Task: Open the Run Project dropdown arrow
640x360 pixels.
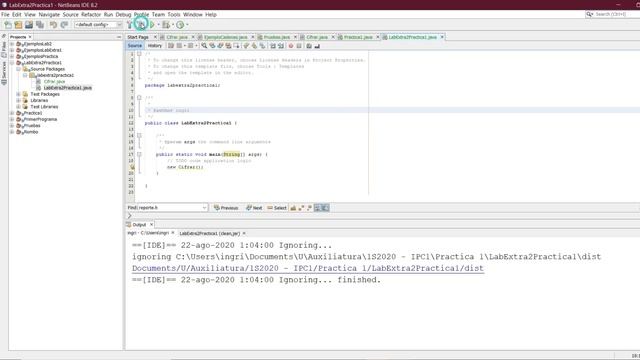Action: (158, 25)
